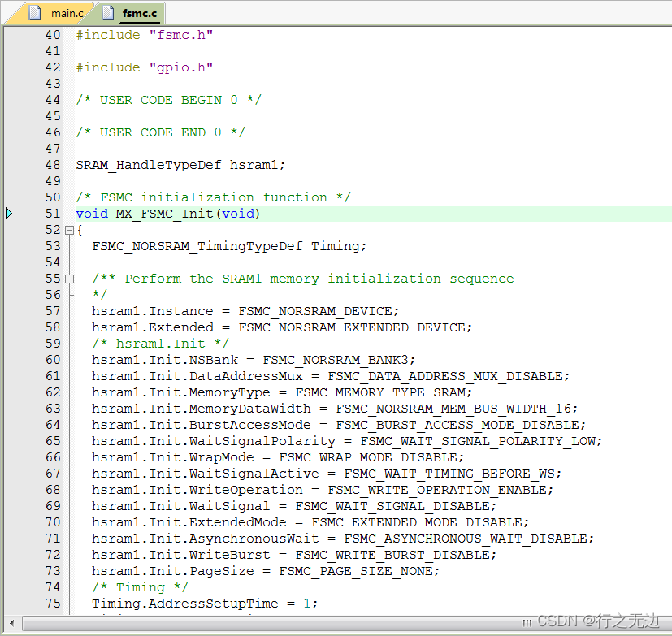Click FSMC_WRAP_MODE_DISABLE value

pyautogui.click(x=368, y=458)
